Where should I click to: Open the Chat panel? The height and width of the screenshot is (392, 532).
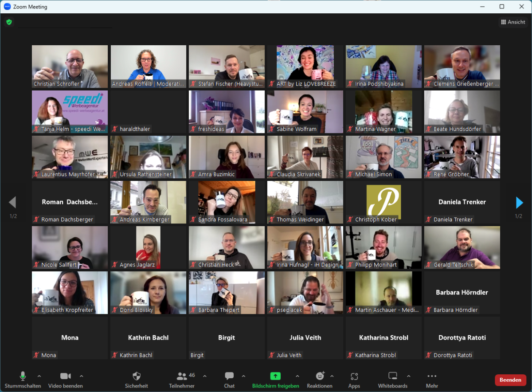(229, 380)
